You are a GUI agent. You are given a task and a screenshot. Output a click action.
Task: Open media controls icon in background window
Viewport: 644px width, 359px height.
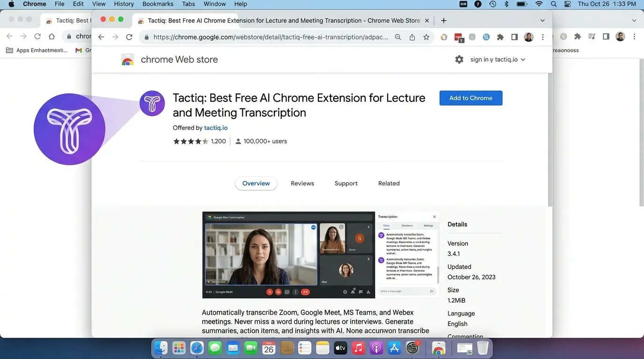pos(592,36)
